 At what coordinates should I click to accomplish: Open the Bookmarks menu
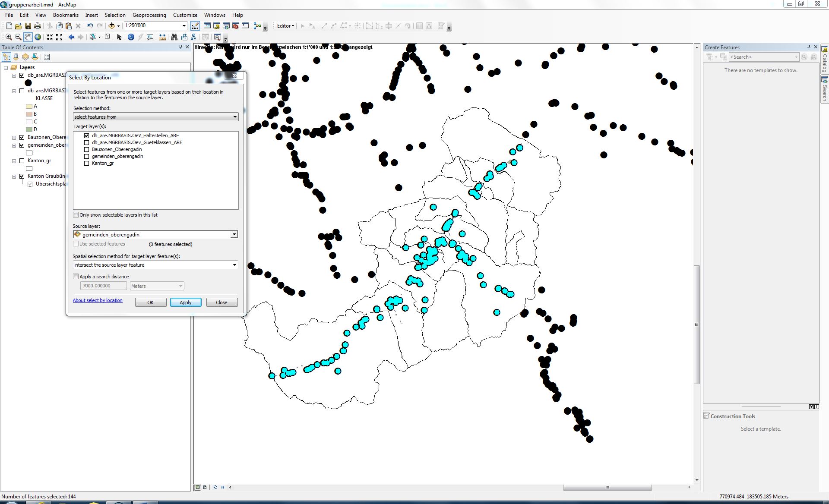(x=66, y=15)
